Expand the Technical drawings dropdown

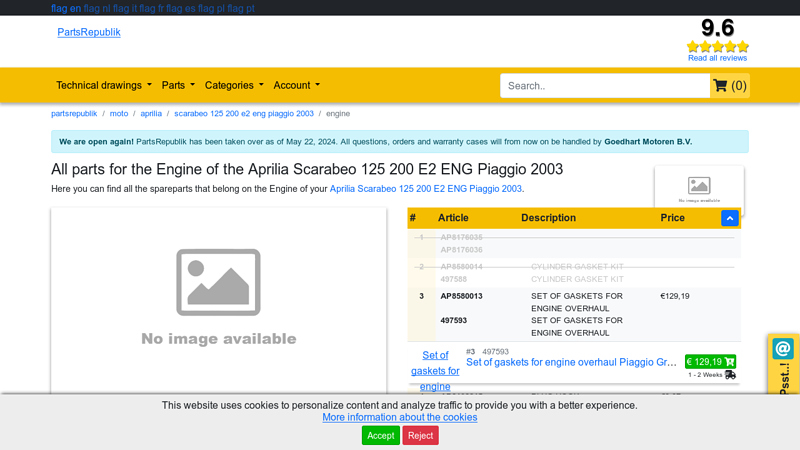coord(104,86)
